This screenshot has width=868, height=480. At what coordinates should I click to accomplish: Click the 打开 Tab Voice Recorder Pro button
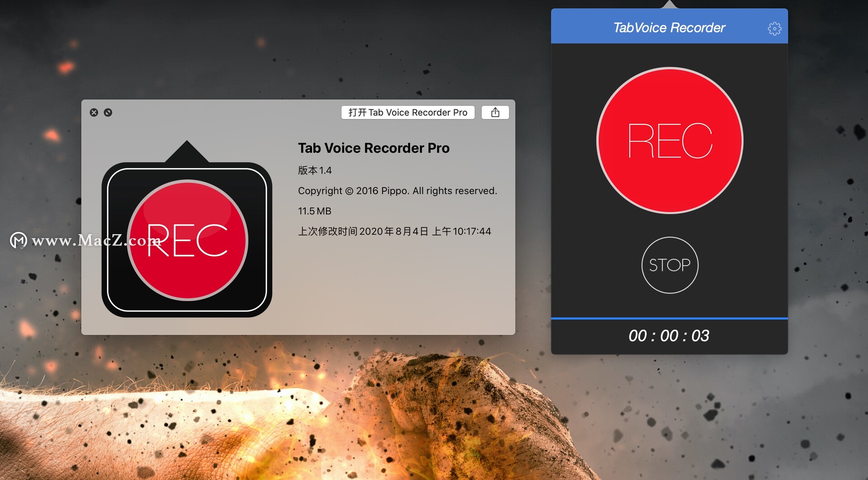click(x=408, y=113)
